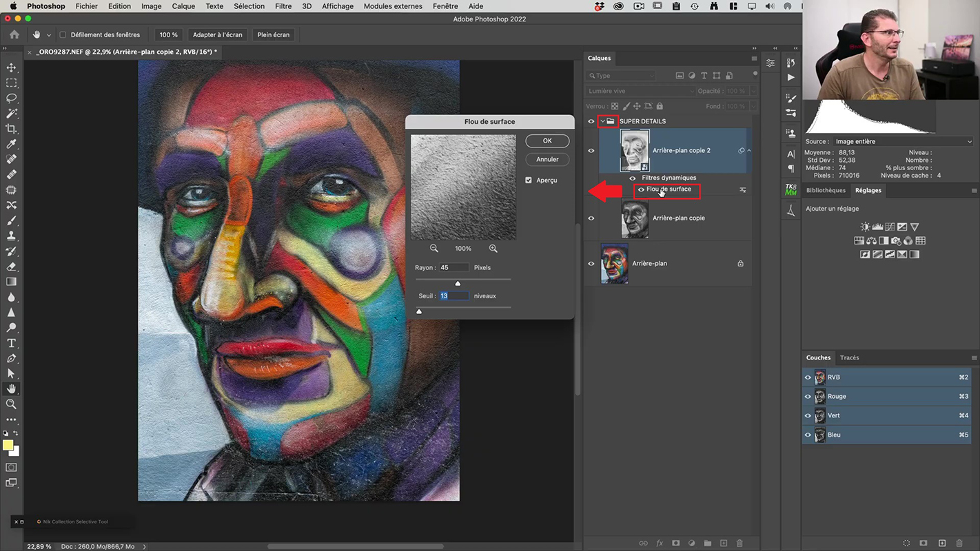
Task: Collapse the SUPER DETAILS layer group
Action: pyautogui.click(x=602, y=121)
